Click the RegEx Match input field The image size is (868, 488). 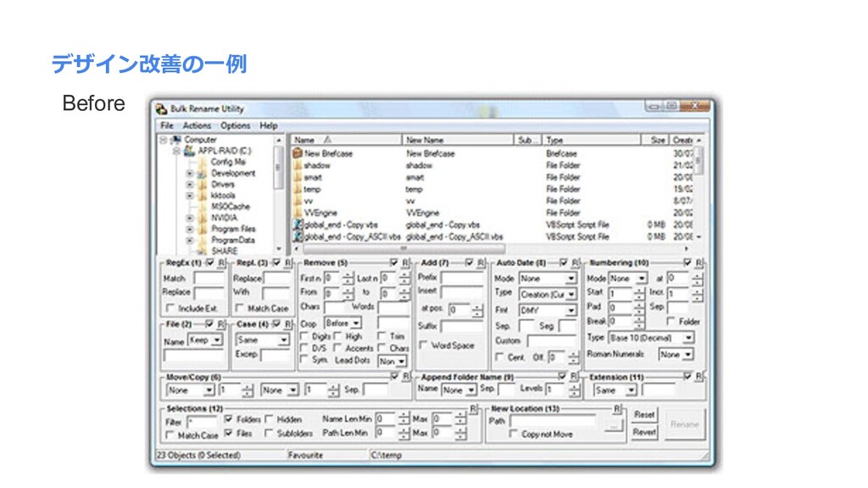coord(209,278)
